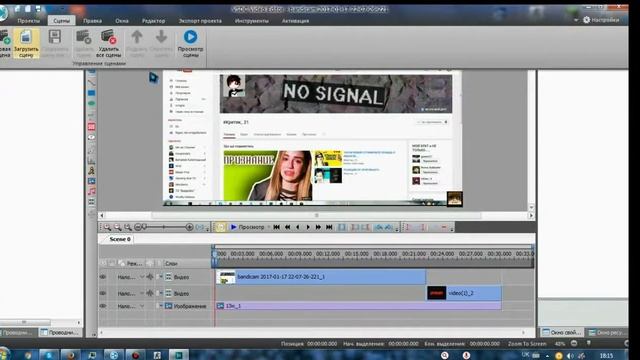Image resolution: width=640 pixels, height=360 pixels.
Task: Collapse the second Видео layer tree node
Action: click(160, 293)
